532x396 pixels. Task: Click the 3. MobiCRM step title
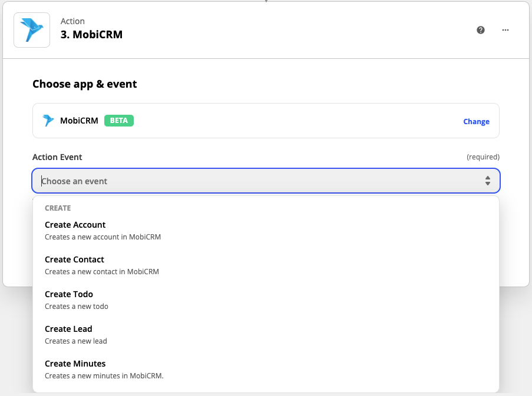(91, 35)
